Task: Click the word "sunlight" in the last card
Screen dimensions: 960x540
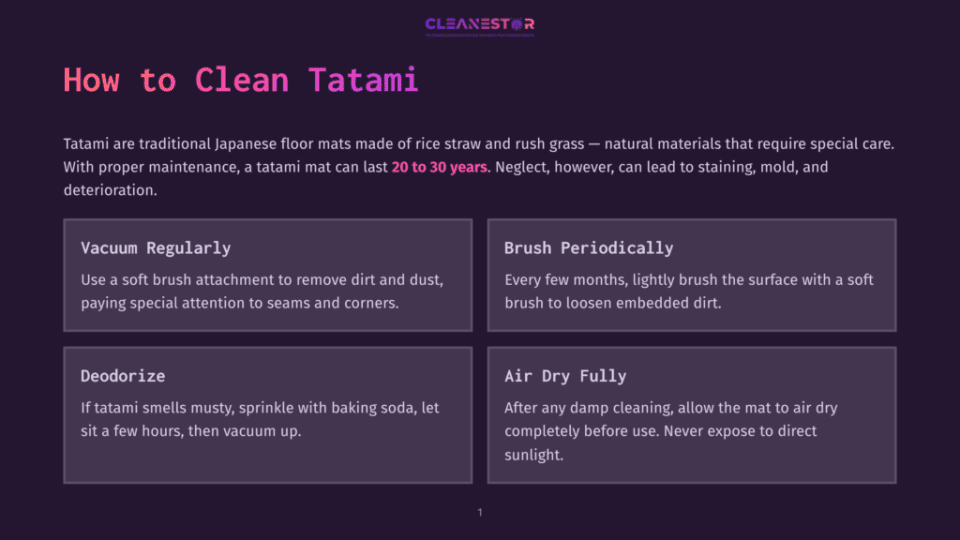Action: (x=531, y=455)
